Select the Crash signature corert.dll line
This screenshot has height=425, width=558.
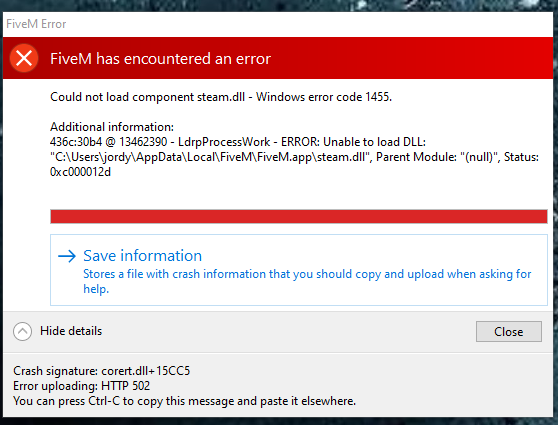[102, 371]
